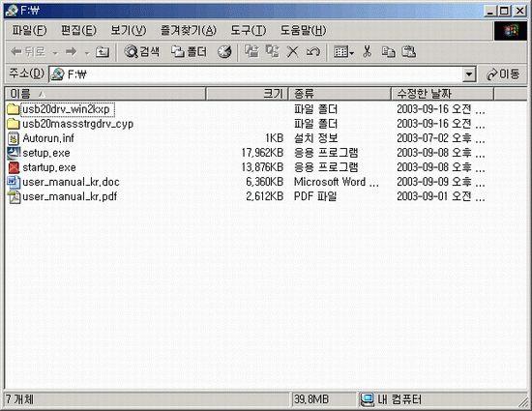The image size is (532, 411).
Task: Select the user_manual_kr.doc Word icon
Action: 14,182
